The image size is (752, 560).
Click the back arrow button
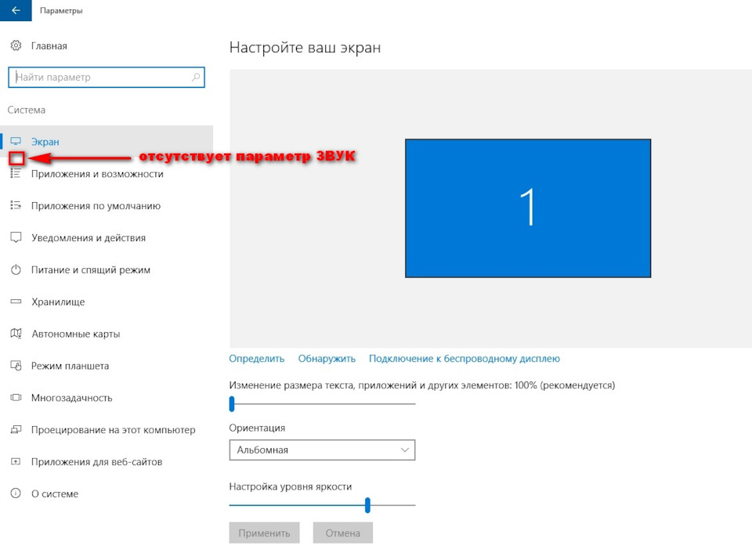16,10
